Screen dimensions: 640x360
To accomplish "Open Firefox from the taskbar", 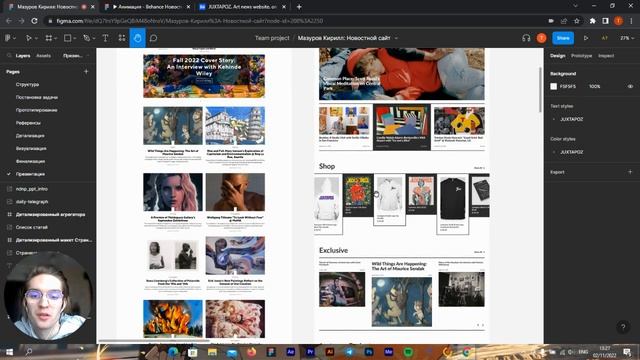I will click(x=251, y=351).
